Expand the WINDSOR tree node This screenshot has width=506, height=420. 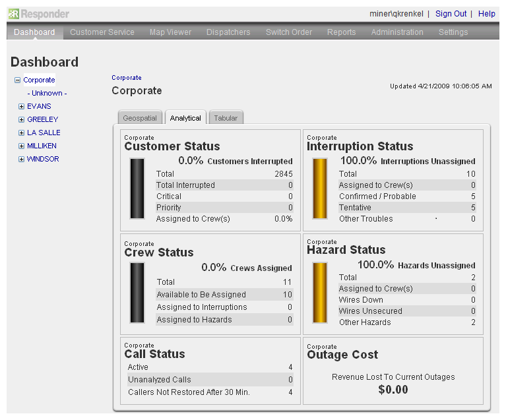pos(21,160)
